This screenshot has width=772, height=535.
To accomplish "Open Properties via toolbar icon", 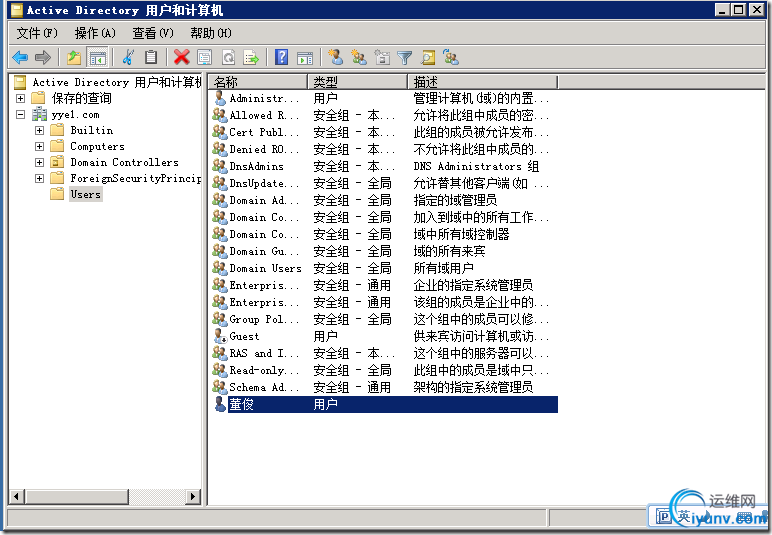I will pyautogui.click(x=205, y=58).
